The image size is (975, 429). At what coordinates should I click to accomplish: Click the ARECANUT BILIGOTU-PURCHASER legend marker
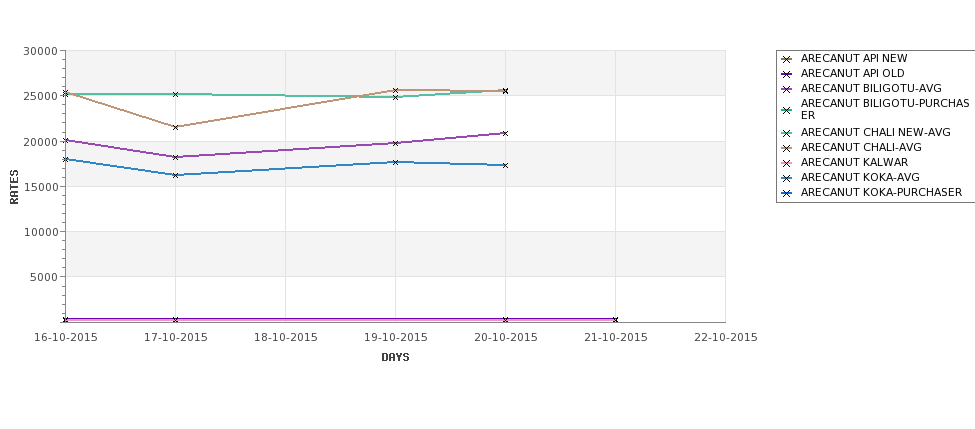pyautogui.click(x=787, y=110)
